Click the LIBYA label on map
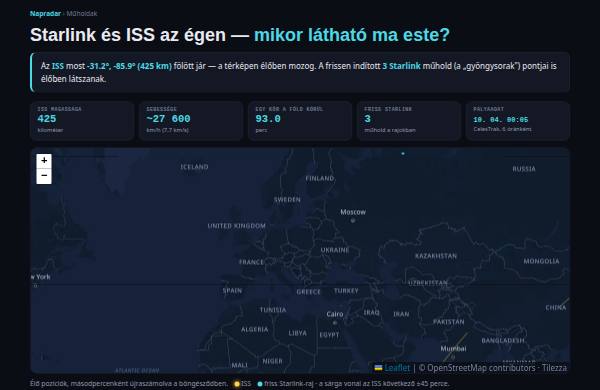The height and width of the screenshot is (390, 600). point(298,333)
